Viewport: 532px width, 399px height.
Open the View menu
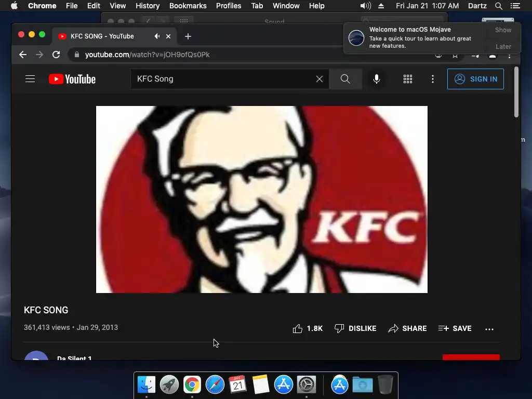[x=118, y=6]
